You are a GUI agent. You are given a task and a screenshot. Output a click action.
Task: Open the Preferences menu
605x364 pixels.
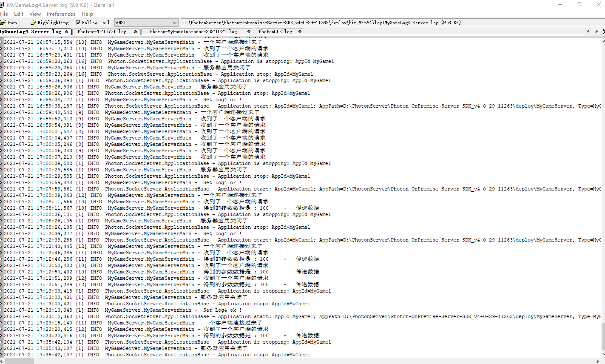click(61, 14)
